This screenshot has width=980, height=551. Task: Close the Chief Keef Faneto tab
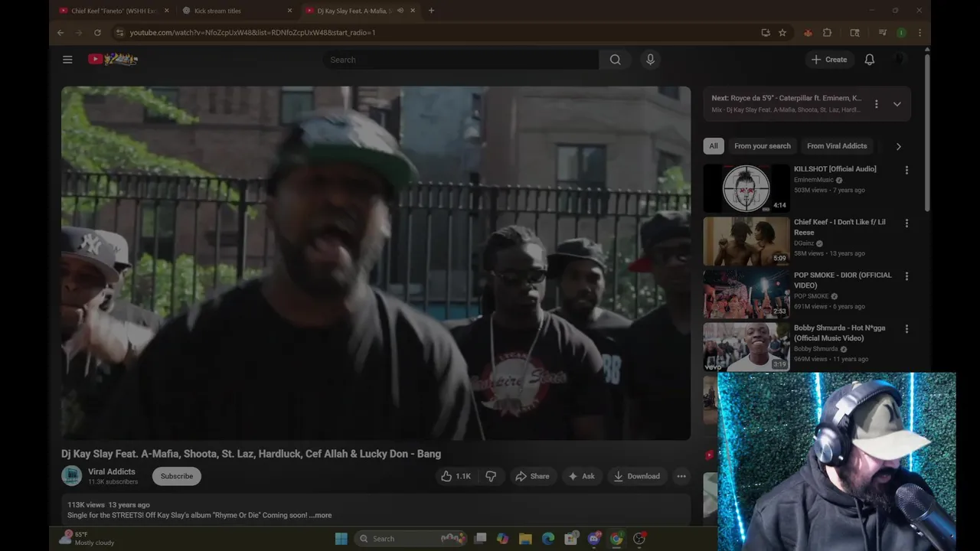point(166,11)
